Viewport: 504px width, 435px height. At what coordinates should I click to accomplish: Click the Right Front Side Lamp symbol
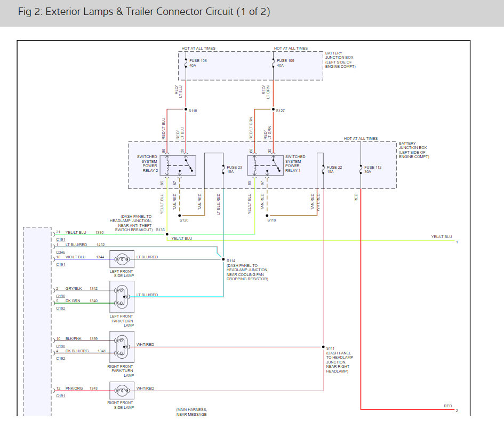click(x=122, y=391)
